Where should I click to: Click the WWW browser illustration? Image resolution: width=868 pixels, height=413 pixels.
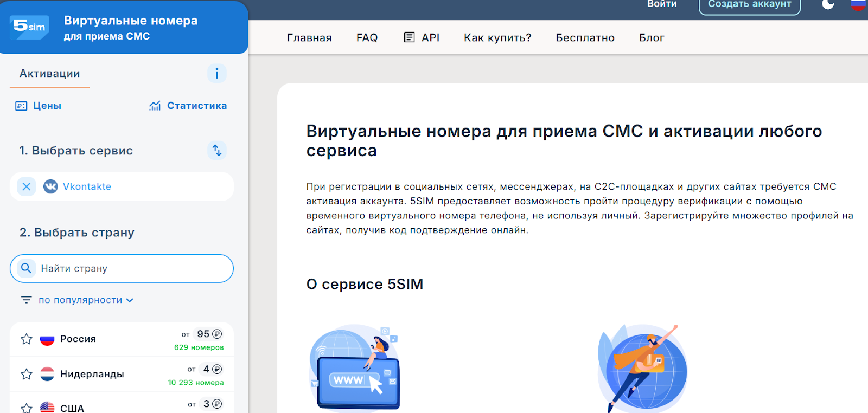pos(354,368)
